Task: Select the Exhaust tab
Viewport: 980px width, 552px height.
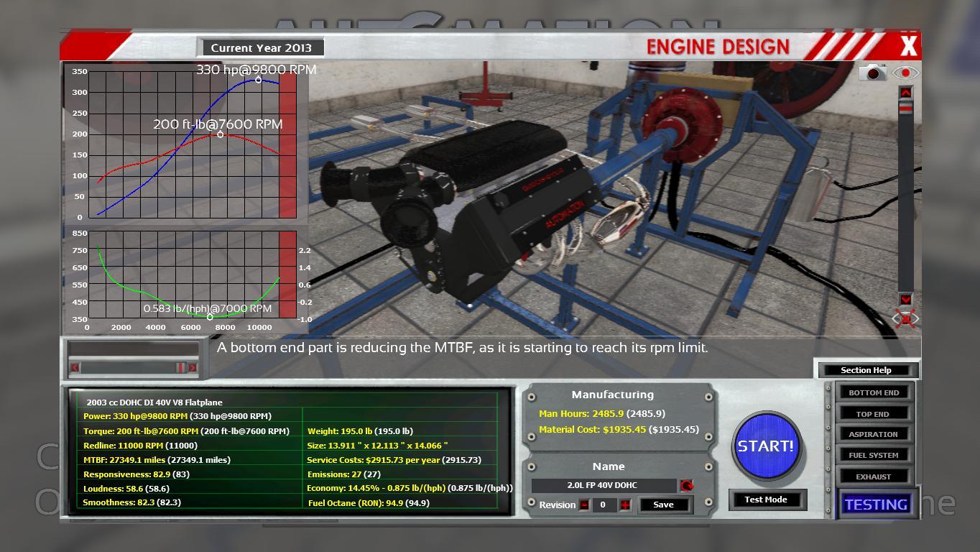Action: tap(873, 477)
